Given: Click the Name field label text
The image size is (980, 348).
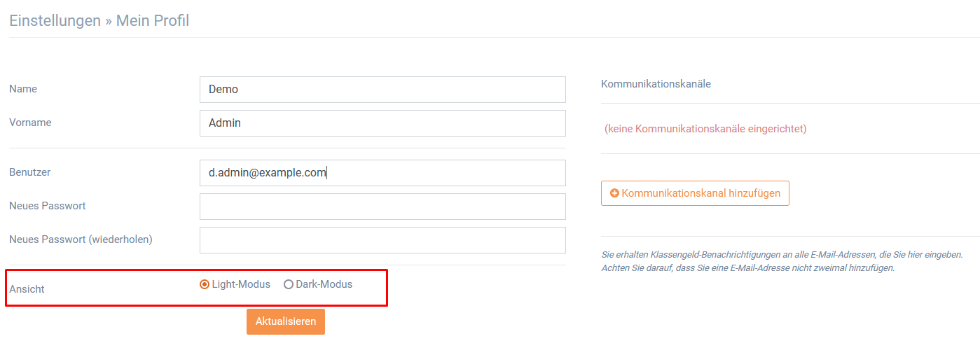Looking at the screenshot, I should (23, 89).
